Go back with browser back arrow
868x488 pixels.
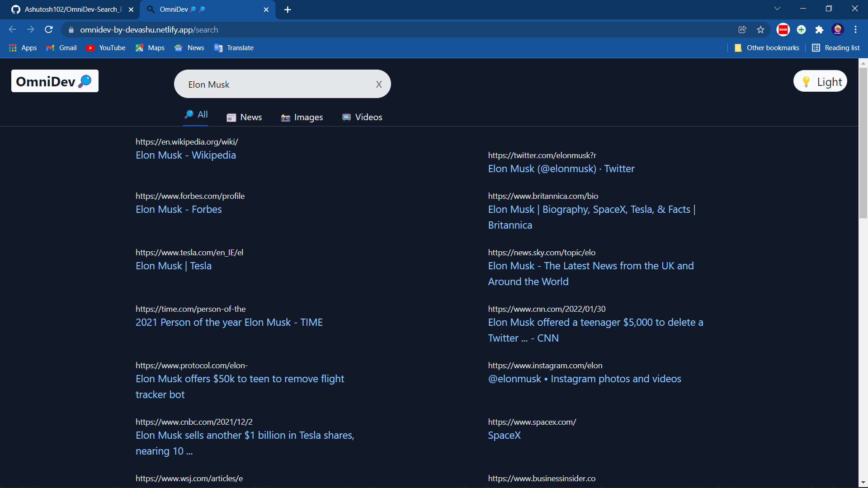13,29
